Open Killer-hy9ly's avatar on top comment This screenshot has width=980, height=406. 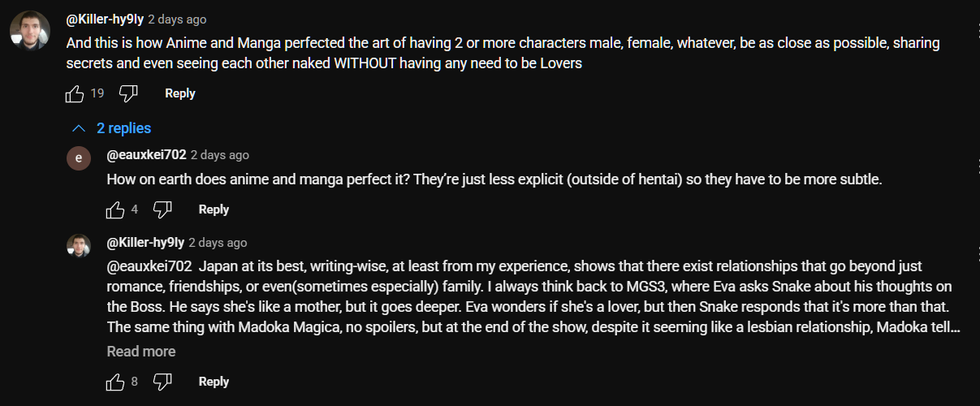point(31,31)
